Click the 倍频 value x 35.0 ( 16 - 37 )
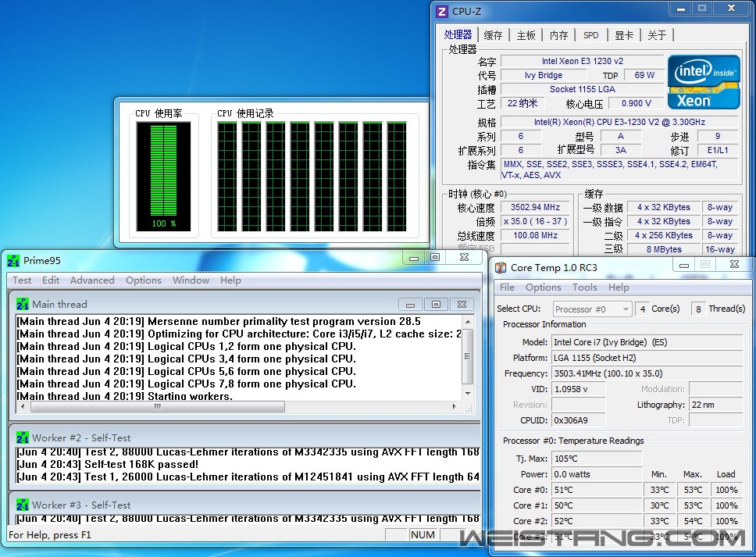This screenshot has height=557, width=756. click(535, 221)
